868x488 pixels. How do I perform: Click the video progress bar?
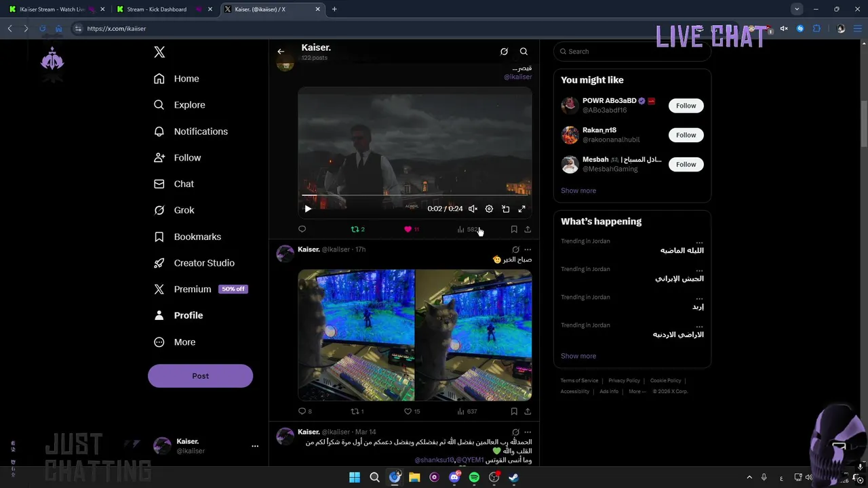pos(415,195)
